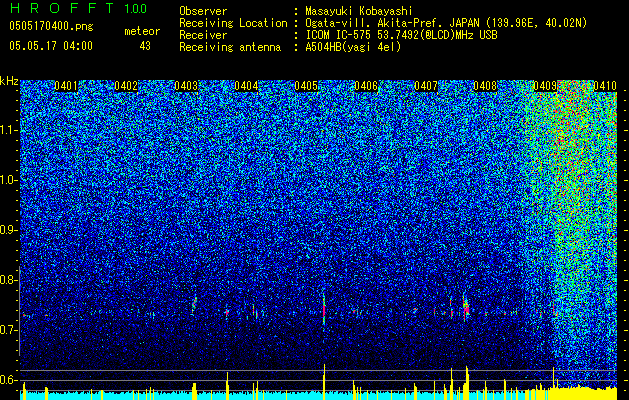Viewport: 629px width, 400px height.
Task: Click the 0404 time marker
Action: coord(246,86)
